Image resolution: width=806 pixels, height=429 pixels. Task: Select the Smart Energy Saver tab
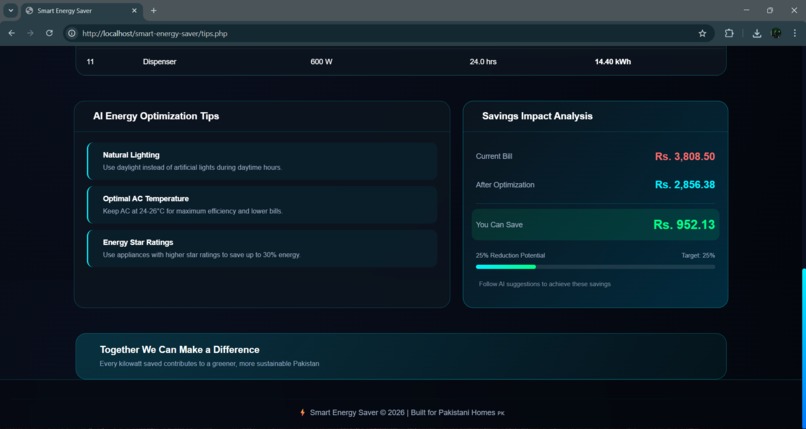click(x=82, y=10)
